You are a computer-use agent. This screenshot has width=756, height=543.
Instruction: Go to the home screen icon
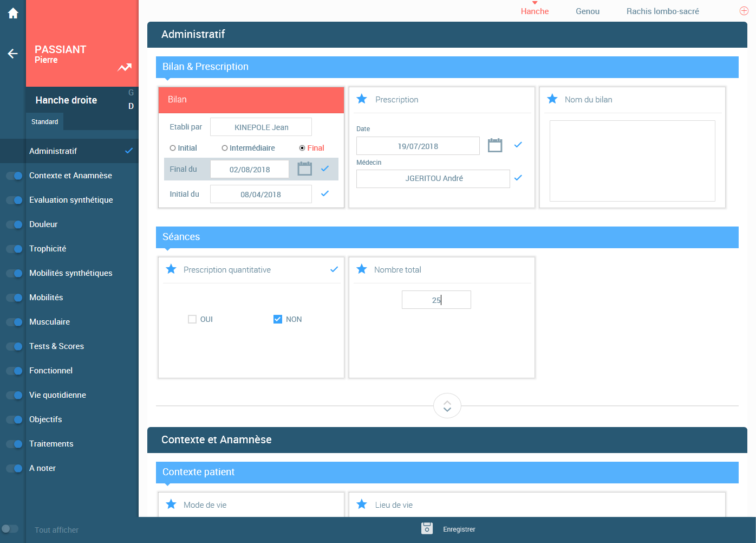click(x=13, y=13)
